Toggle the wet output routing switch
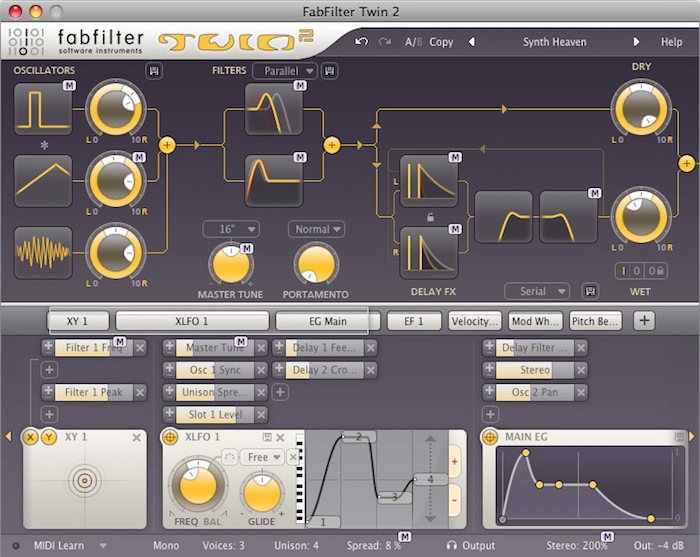 pos(641,270)
